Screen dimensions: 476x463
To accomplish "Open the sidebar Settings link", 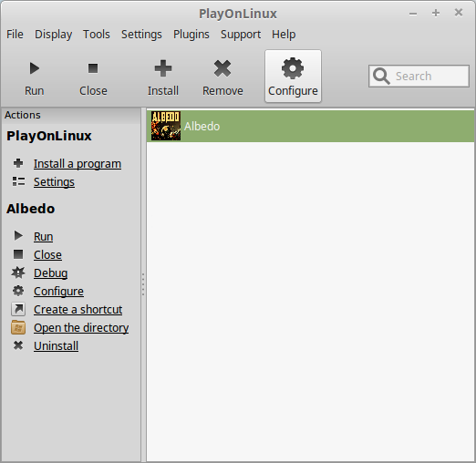I will pos(54,182).
